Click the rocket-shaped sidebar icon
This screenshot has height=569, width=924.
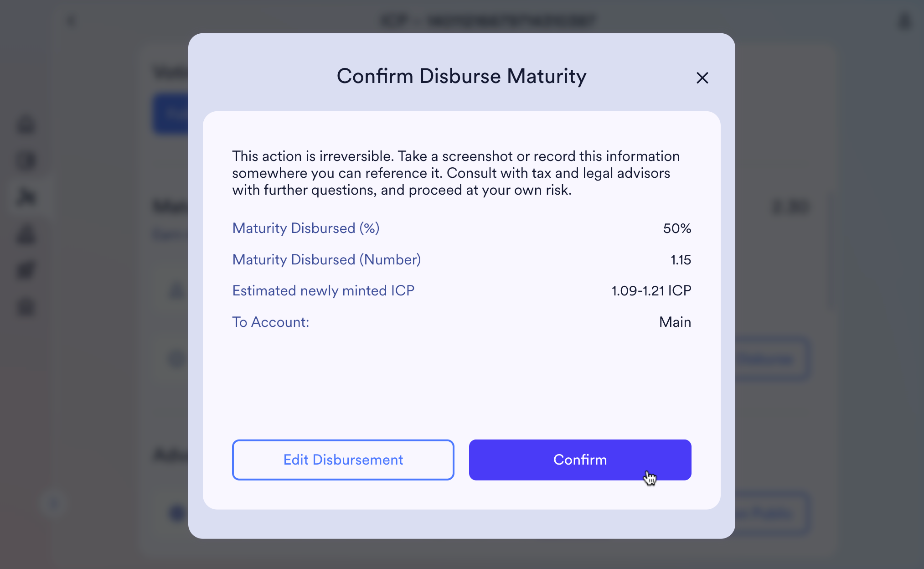[x=26, y=270]
